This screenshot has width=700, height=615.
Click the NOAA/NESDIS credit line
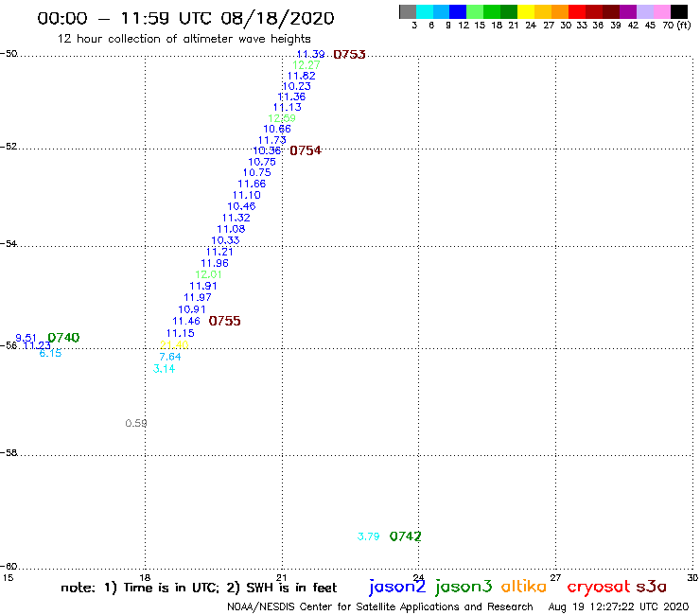pos(380,607)
